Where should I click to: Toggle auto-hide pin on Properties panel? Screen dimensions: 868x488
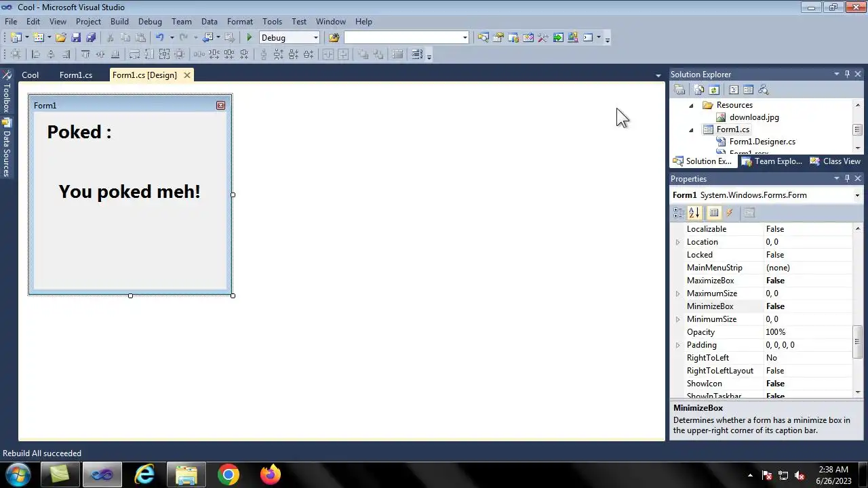pyautogui.click(x=847, y=179)
